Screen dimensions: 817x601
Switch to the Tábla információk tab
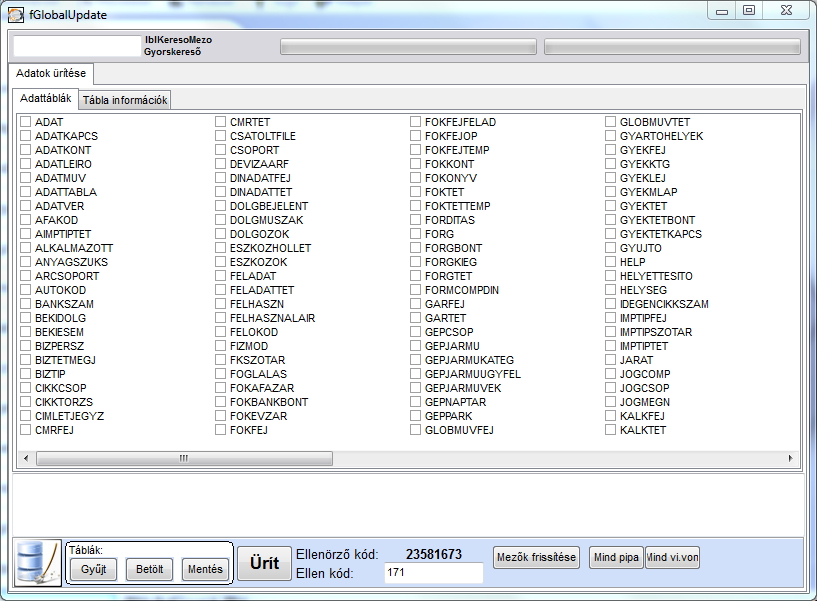[125, 100]
